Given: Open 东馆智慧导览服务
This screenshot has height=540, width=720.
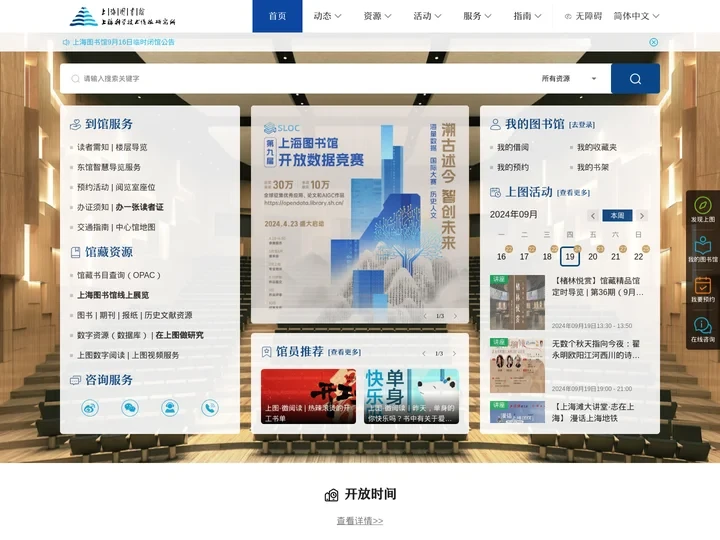Looking at the screenshot, I should coord(109,167).
